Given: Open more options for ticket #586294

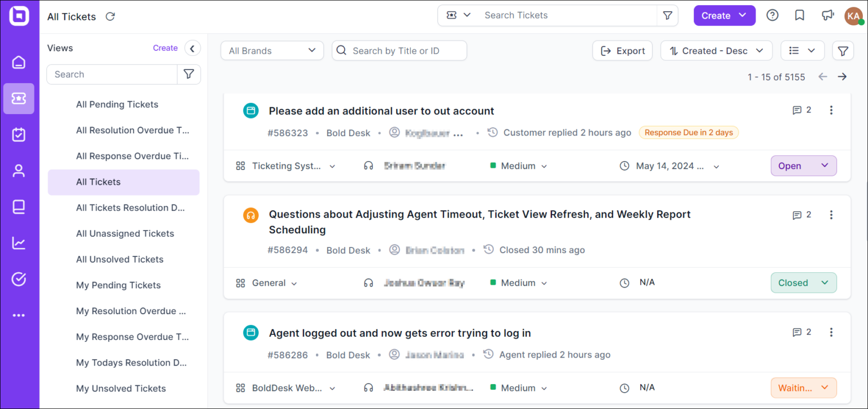Looking at the screenshot, I should pos(831,215).
